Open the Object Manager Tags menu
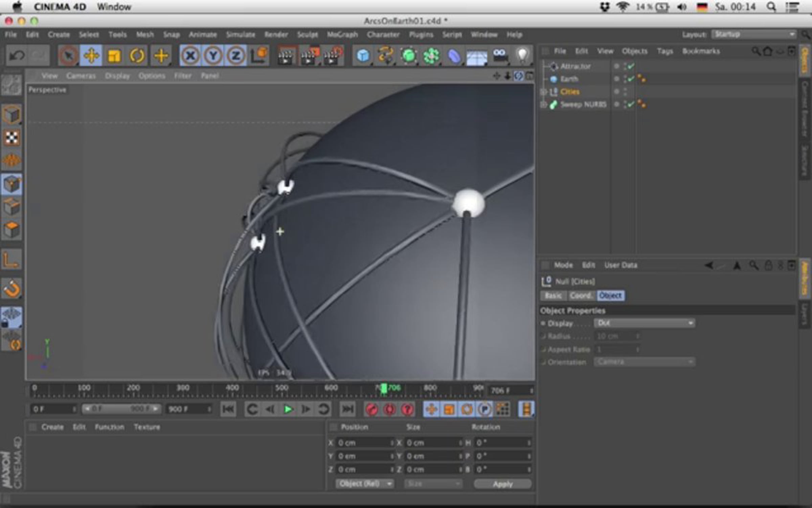 pos(665,51)
